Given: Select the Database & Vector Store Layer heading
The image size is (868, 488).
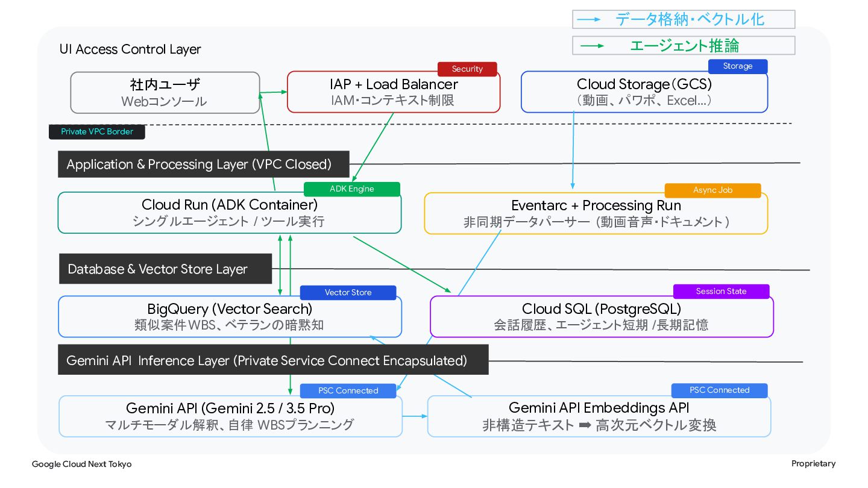Looking at the screenshot, I should [166, 269].
